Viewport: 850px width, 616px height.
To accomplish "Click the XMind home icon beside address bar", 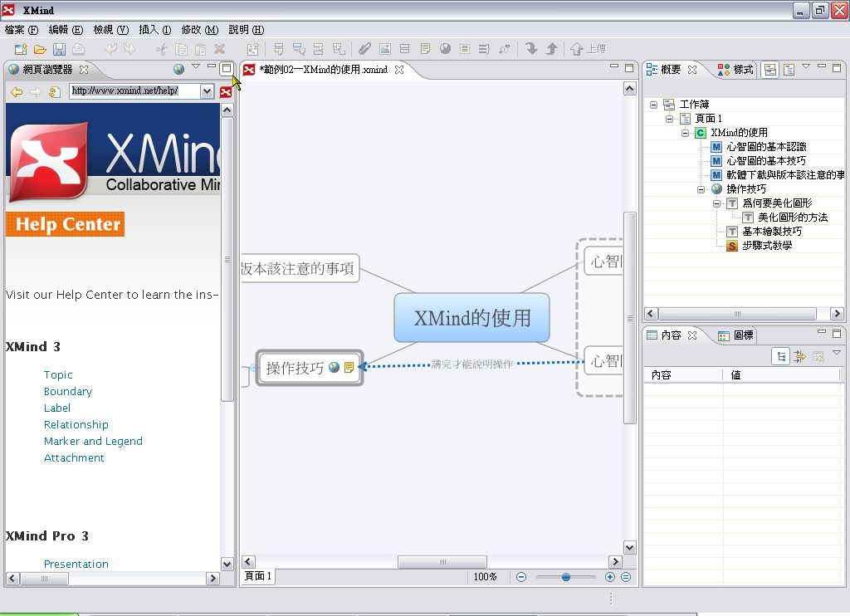I will click(226, 91).
